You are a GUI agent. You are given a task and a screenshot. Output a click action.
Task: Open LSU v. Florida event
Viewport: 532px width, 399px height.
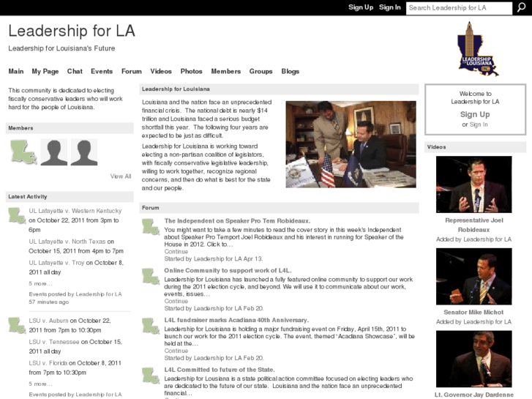click(48, 363)
